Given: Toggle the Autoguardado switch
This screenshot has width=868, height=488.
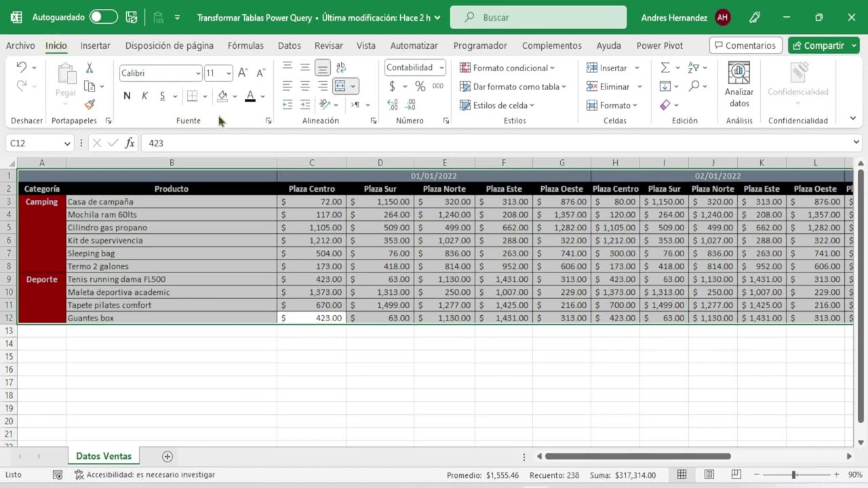Looking at the screenshot, I should [x=104, y=17].
